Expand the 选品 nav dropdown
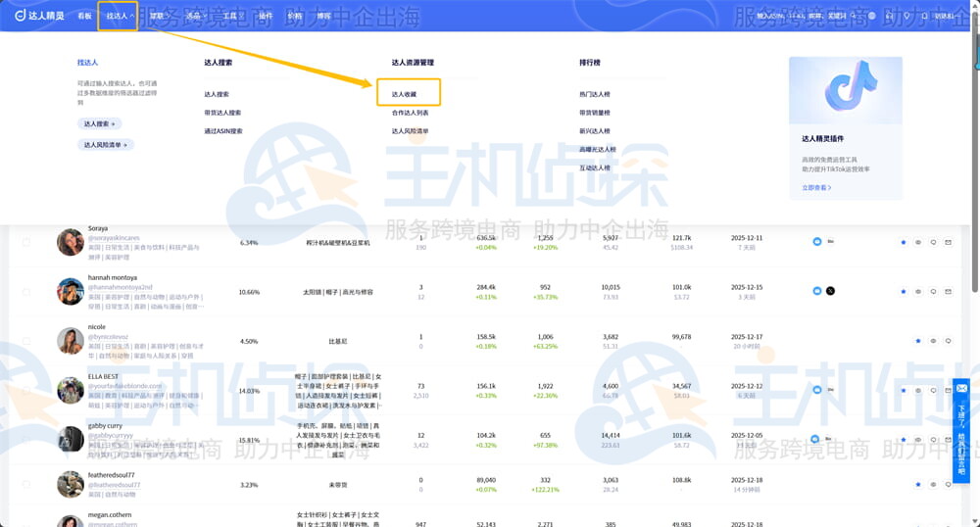 tap(196, 16)
